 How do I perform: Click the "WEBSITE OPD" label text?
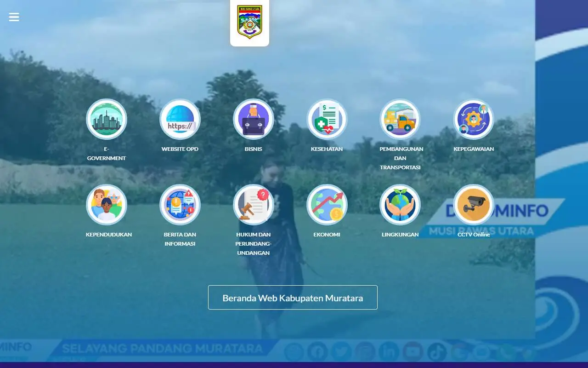180,149
